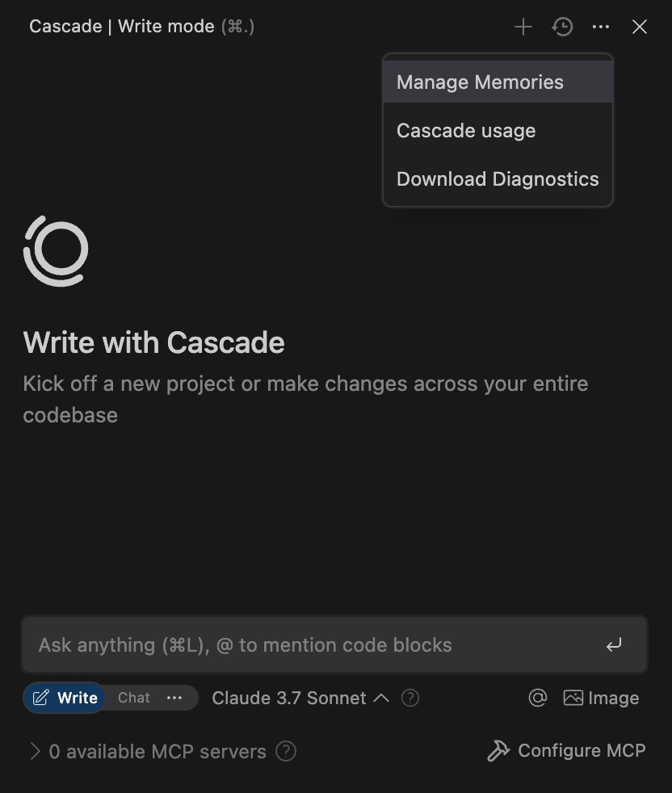Choose Cascade usage menu item
The height and width of the screenshot is (793, 672).
(x=466, y=131)
